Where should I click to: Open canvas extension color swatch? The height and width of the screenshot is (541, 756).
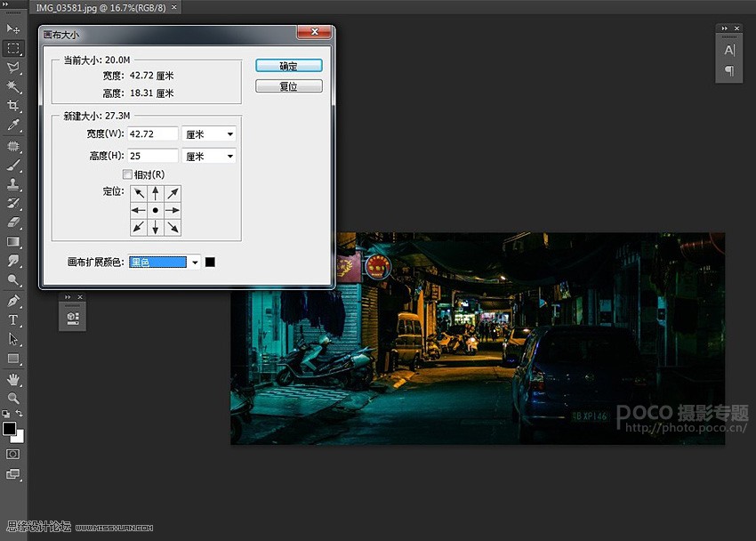pos(210,262)
